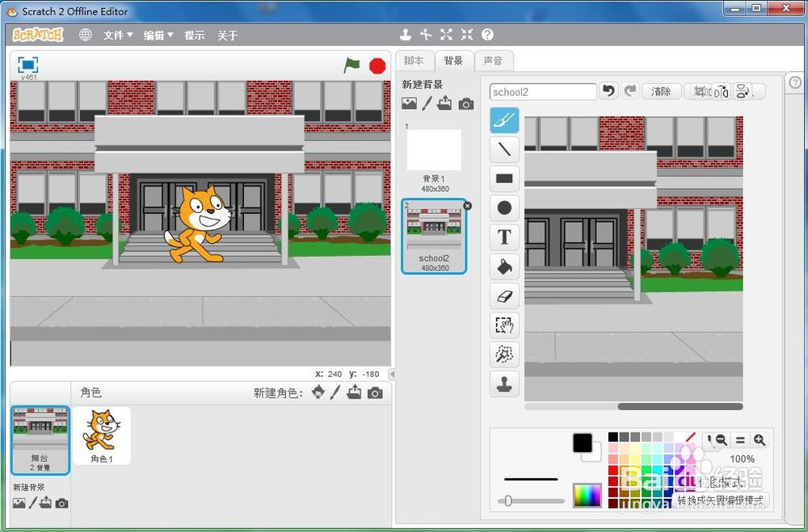Image resolution: width=808 pixels, height=532 pixels.
Task: Undo the last paint action
Action: coord(608,92)
